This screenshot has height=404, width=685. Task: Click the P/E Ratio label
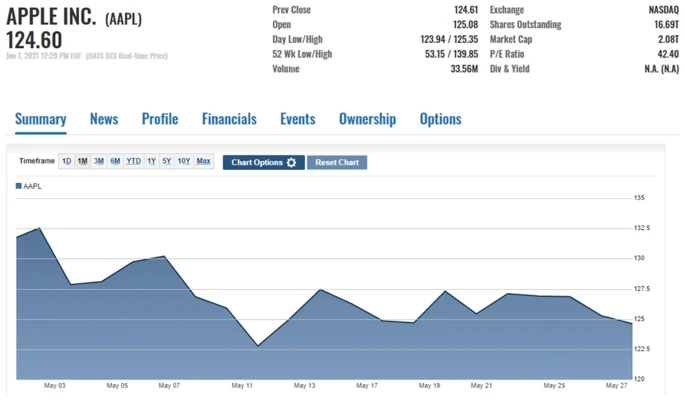[x=507, y=54]
